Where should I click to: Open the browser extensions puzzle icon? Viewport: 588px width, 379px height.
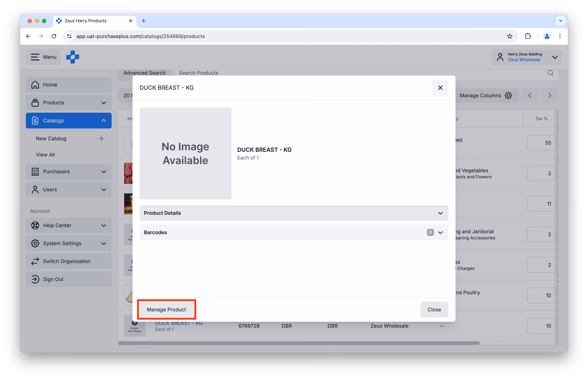528,36
